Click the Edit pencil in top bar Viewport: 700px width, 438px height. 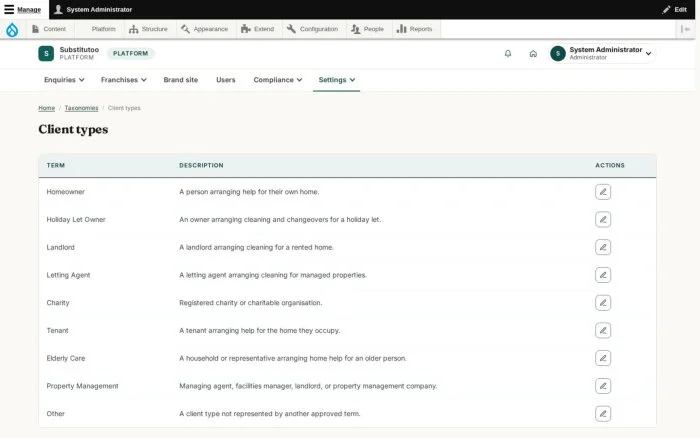pos(675,9)
